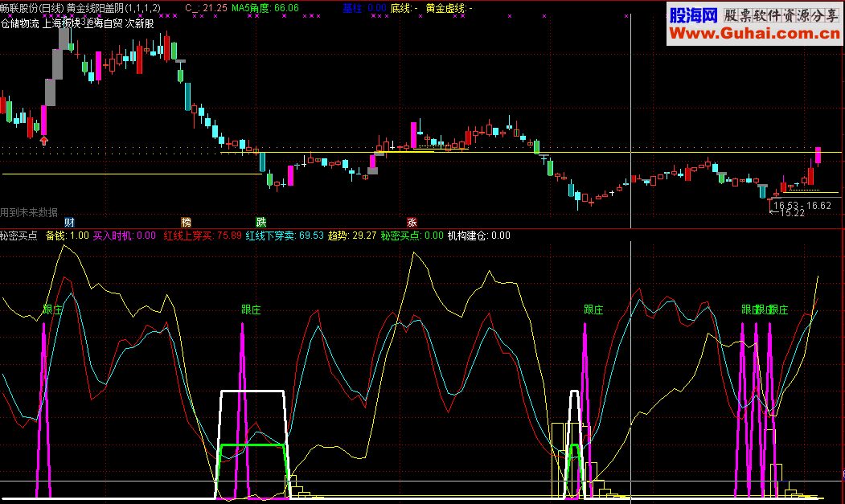Click the 机构建仓: 0.00 label
This screenshot has width=845, height=504.
[x=478, y=236]
